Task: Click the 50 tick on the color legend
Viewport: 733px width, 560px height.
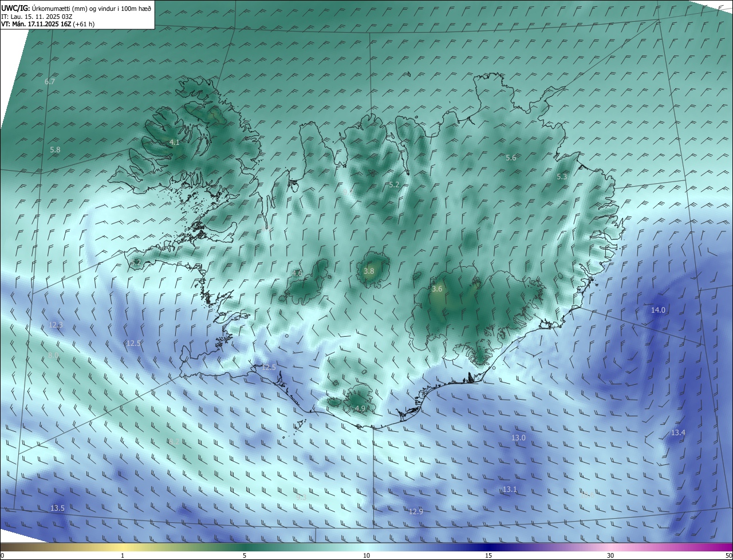Action: (728, 555)
